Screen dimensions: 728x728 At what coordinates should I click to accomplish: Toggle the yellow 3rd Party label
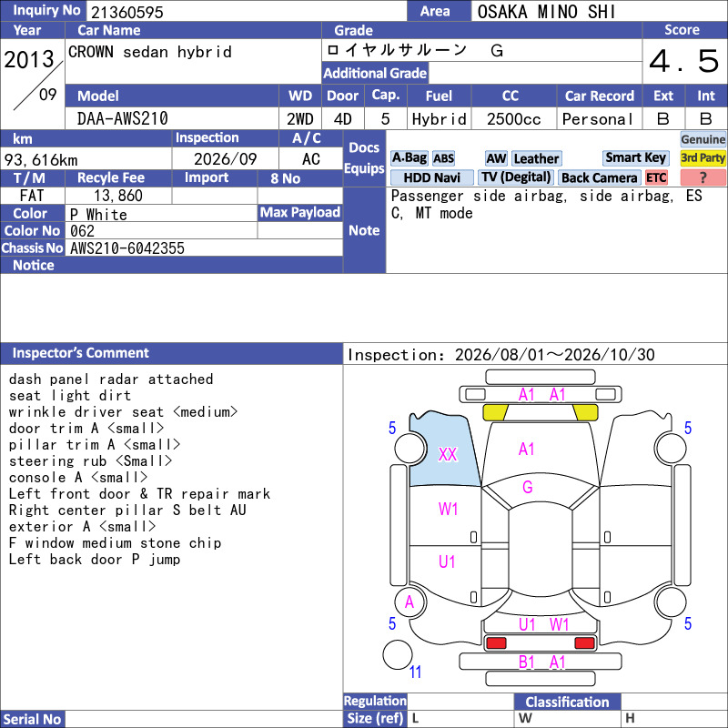(x=703, y=157)
